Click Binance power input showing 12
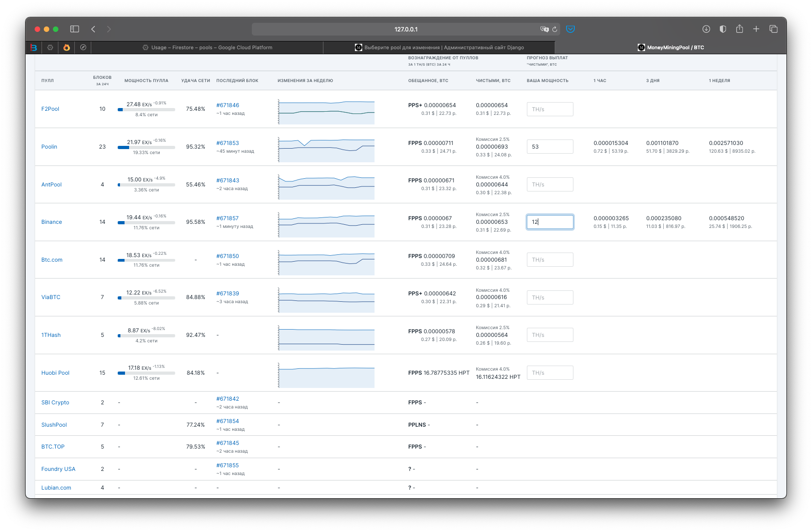Screen dimensions: 812x532 pyautogui.click(x=550, y=222)
